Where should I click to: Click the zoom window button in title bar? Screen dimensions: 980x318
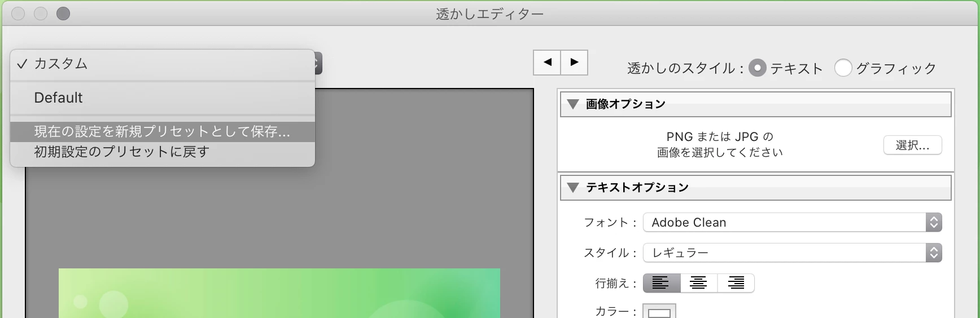tap(63, 14)
